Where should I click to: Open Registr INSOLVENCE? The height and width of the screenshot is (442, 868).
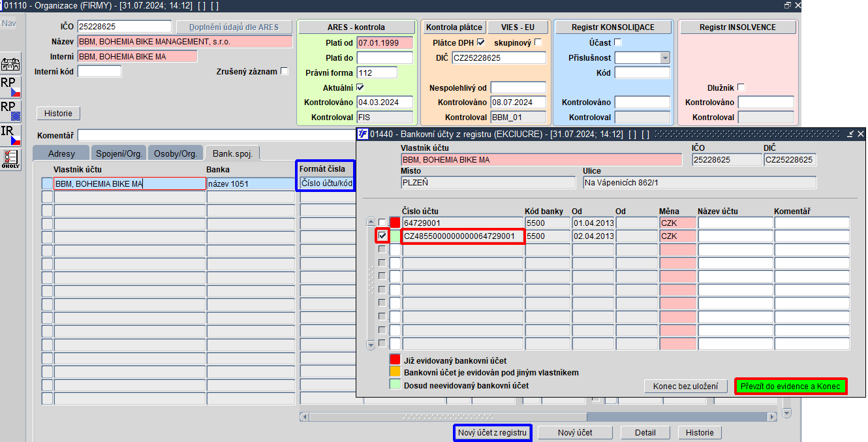coord(737,27)
